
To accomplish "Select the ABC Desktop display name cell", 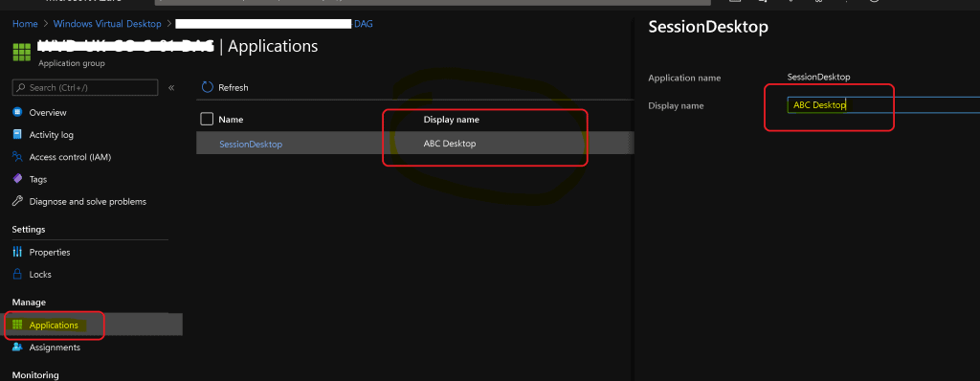I will pos(450,144).
